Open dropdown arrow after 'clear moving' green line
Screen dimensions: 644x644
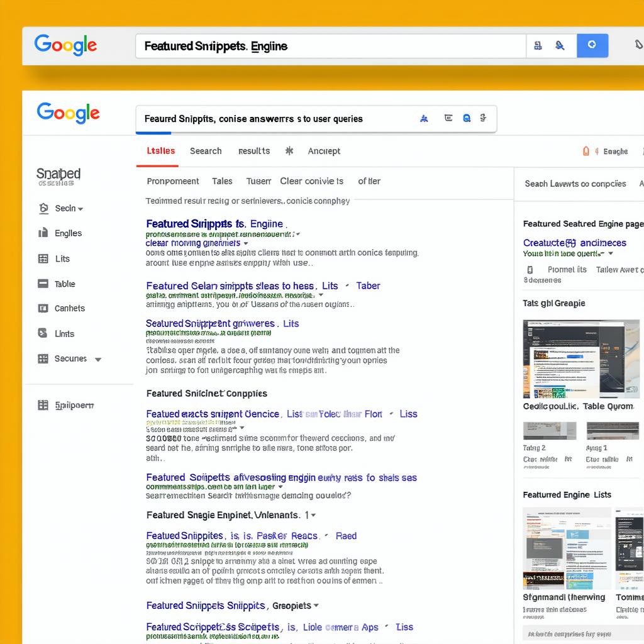(x=246, y=243)
